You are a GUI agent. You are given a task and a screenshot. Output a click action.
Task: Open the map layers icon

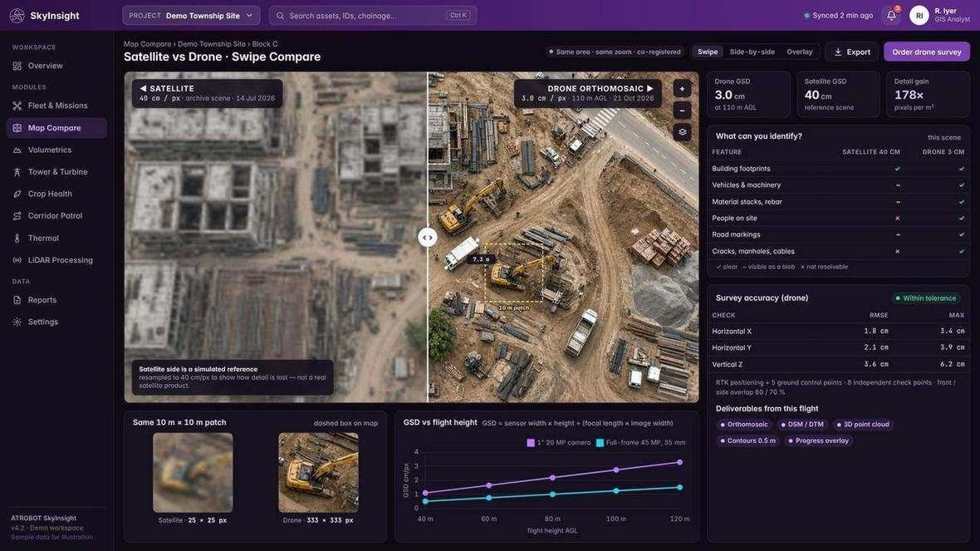[x=682, y=133]
